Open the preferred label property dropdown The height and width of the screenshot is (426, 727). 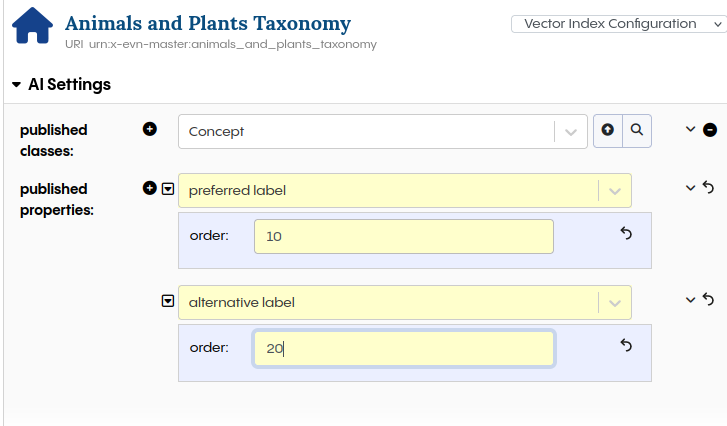point(614,190)
